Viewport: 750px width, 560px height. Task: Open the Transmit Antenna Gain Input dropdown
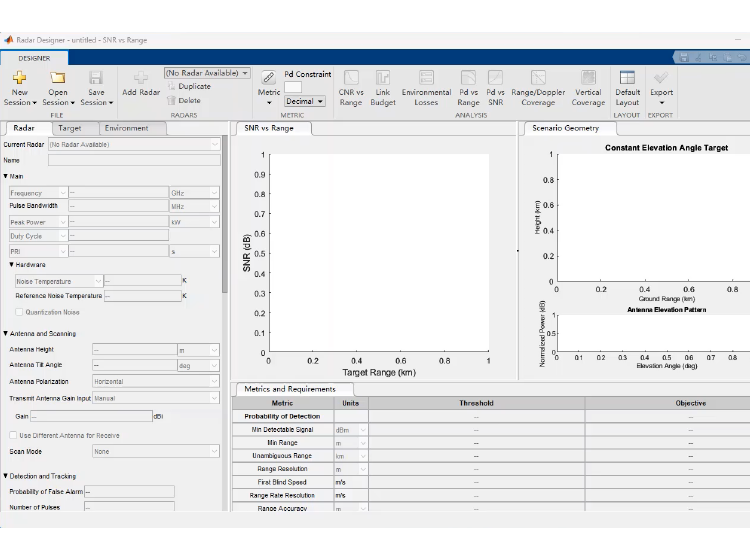(x=155, y=398)
